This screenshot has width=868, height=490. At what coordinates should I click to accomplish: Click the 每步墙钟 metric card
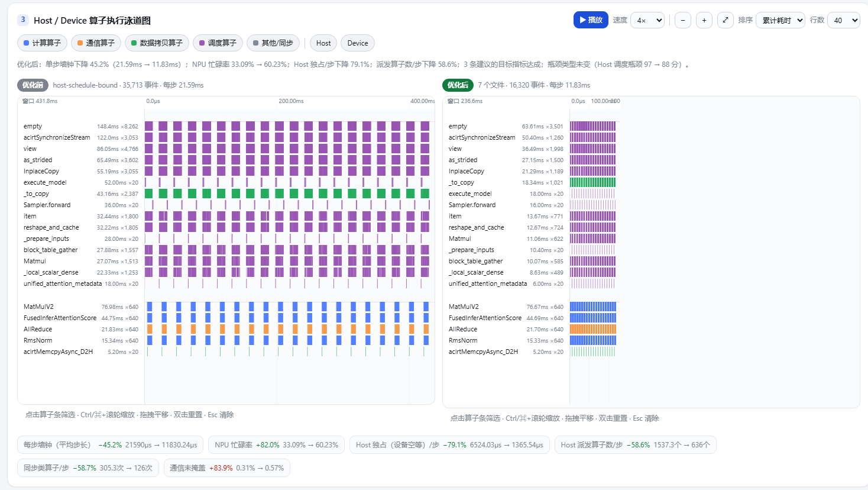(x=111, y=445)
